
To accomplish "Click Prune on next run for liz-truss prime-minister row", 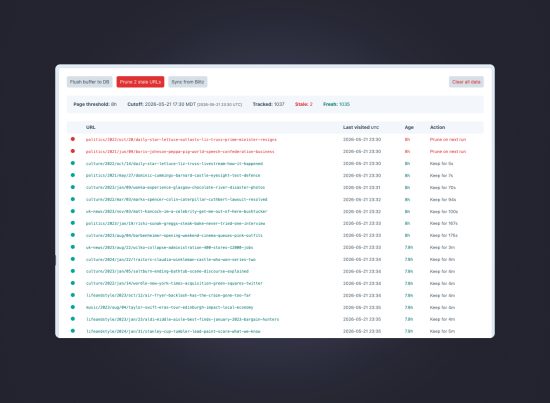I will click(x=448, y=140).
